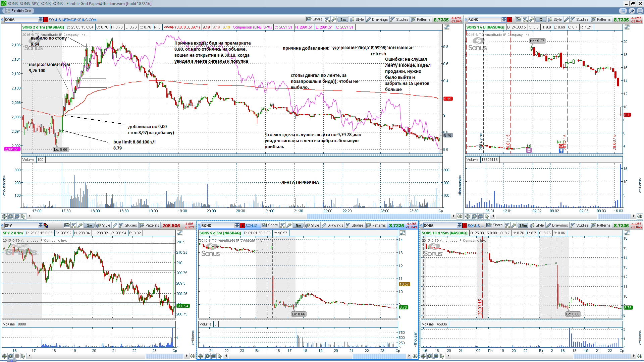This screenshot has height=362, width=644.
Task: Click scroll-to-end icon under main 1m chart
Action: tap(460, 216)
